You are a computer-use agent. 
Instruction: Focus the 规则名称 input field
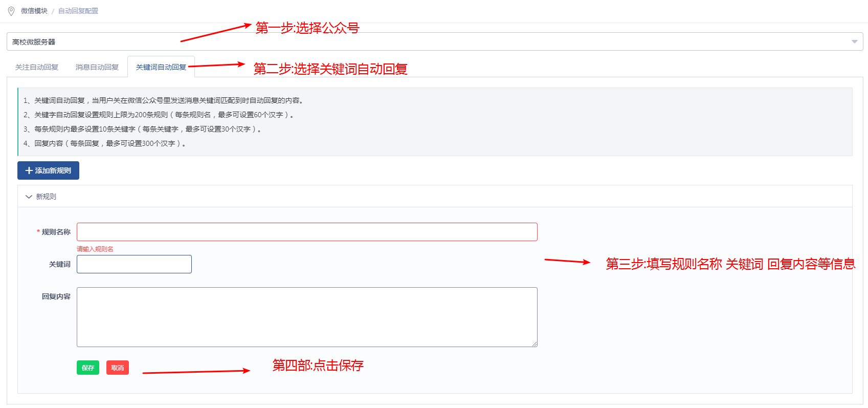coord(307,232)
